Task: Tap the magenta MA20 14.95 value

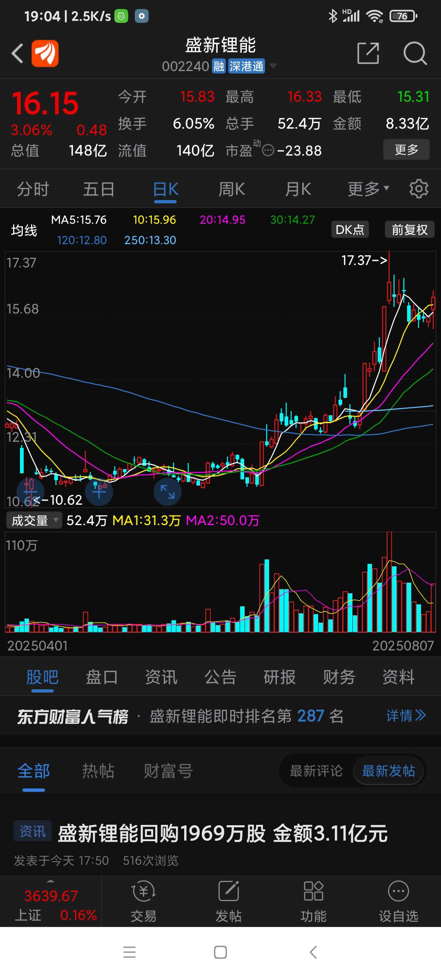Action: pos(223,220)
